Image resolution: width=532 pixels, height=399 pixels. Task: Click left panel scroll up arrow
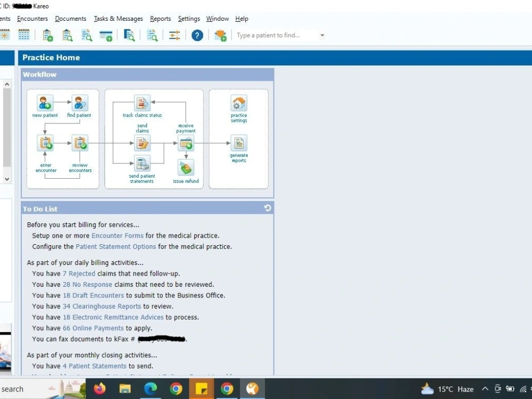click(x=7, y=84)
